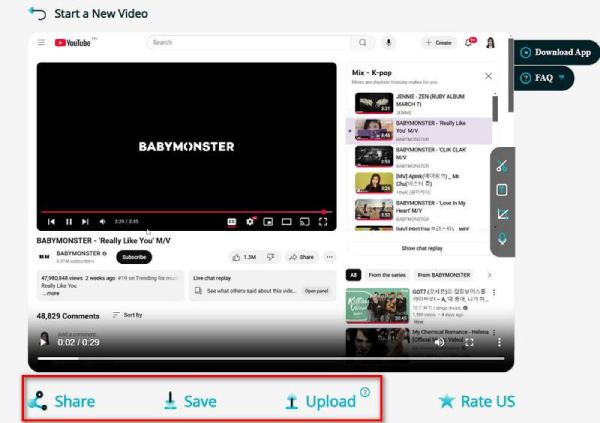This screenshot has height=423, width=600.
Task: Select BABYMONSTER 'CLIK CLAK' playlist item
Action: tap(419, 157)
